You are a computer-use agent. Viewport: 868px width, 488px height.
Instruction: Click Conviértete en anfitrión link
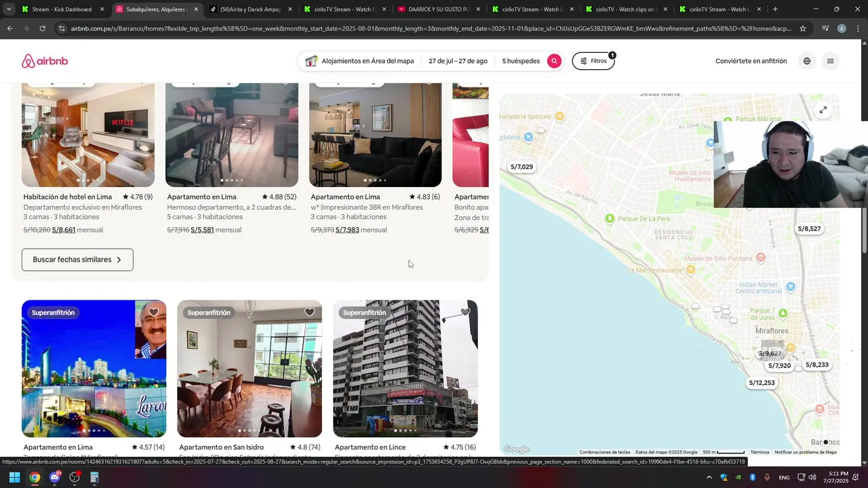tap(751, 61)
